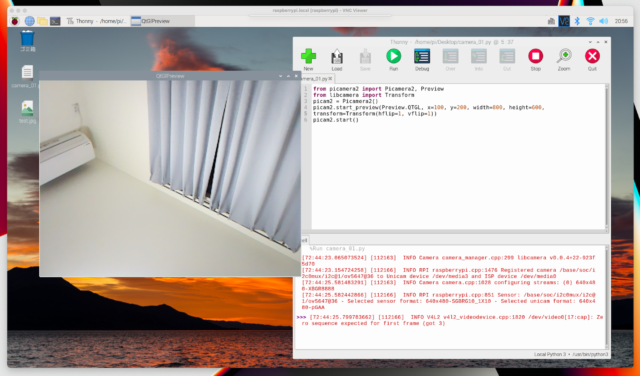The height and width of the screenshot is (376, 640).
Task: Select the camera_01 file desktop icon
Action: 26,77
